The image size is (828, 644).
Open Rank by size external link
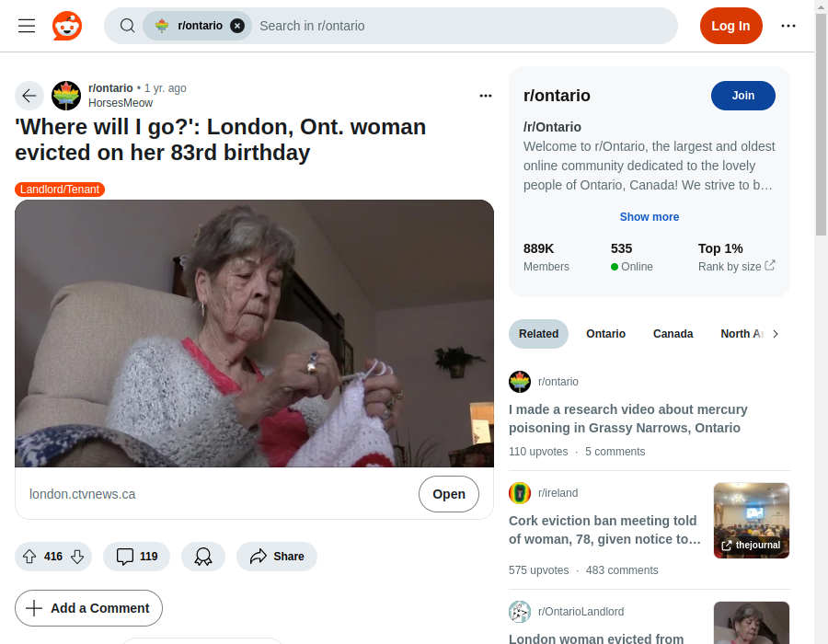pyautogui.click(x=736, y=266)
